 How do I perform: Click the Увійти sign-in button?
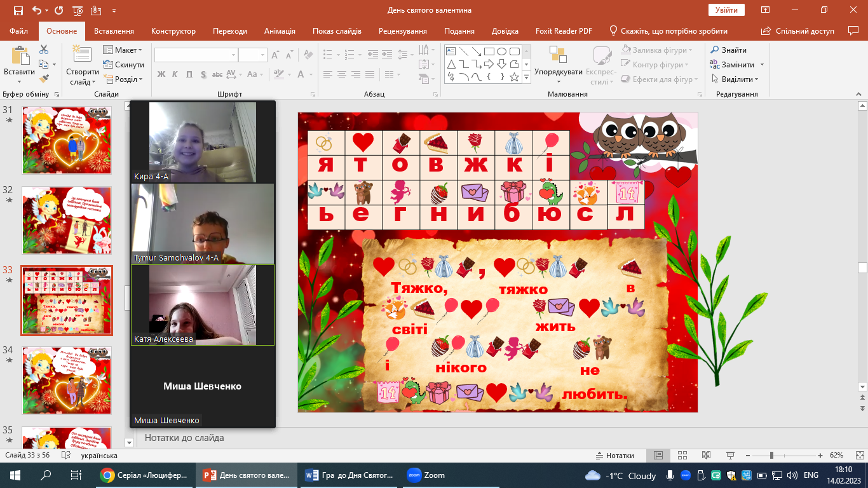(726, 10)
